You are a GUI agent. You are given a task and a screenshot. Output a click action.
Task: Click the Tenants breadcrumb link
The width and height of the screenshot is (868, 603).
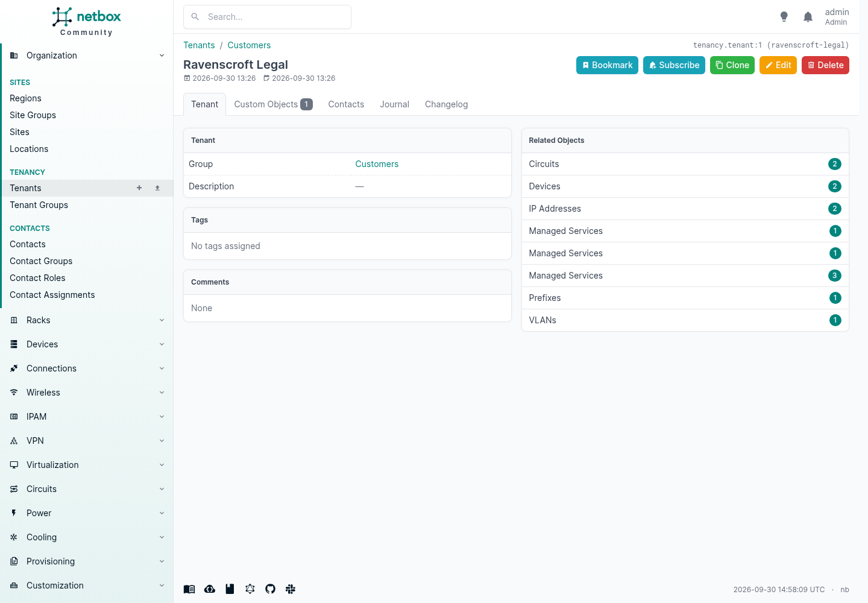tap(199, 45)
